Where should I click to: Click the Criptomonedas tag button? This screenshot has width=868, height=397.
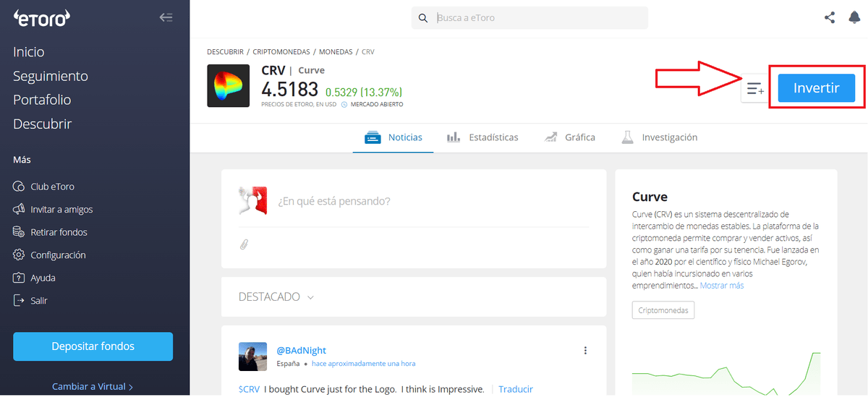pos(663,310)
